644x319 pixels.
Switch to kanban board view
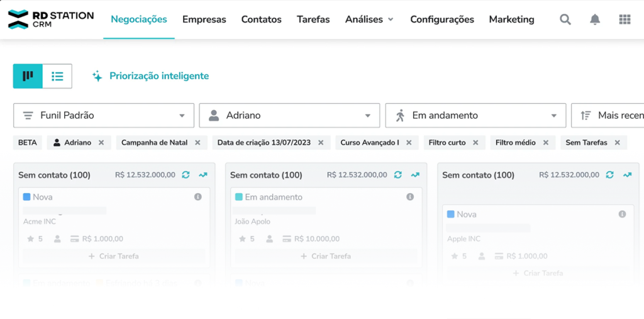click(28, 76)
